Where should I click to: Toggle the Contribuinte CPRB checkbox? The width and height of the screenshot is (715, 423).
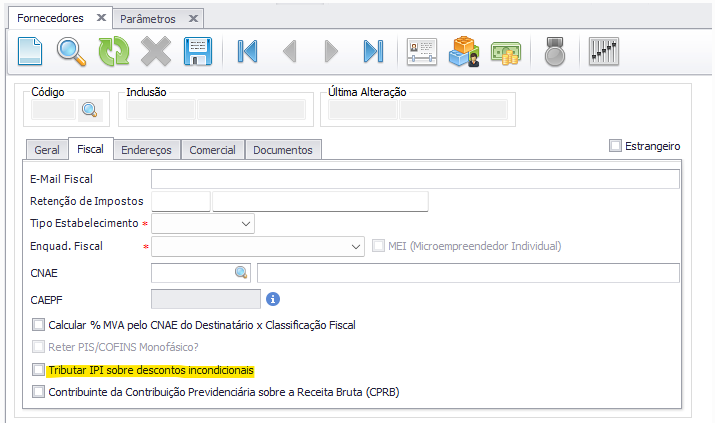point(39,392)
